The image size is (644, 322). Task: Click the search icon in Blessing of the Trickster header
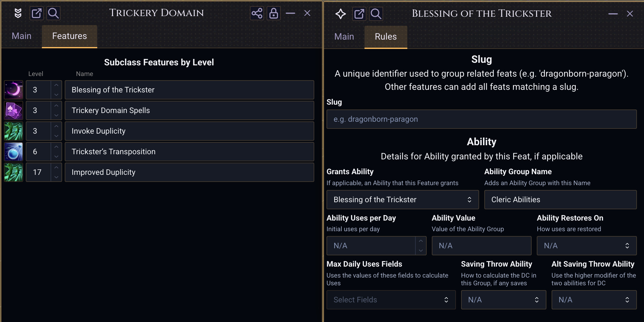pyautogui.click(x=376, y=14)
